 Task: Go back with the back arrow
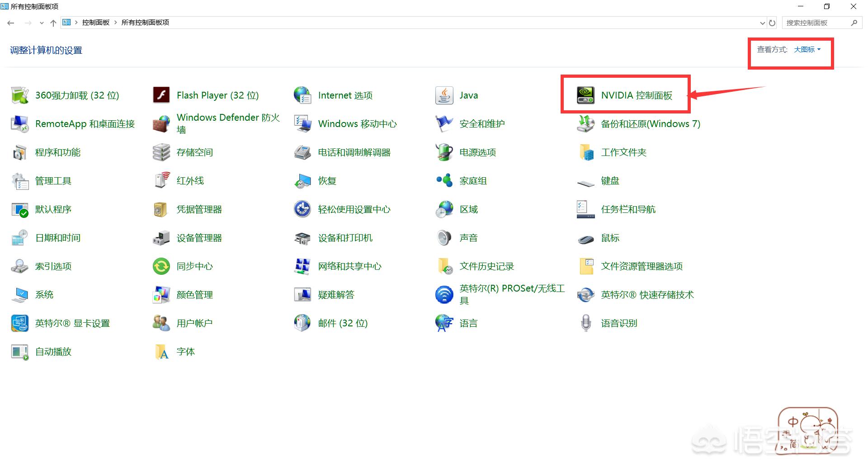click(11, 23)
